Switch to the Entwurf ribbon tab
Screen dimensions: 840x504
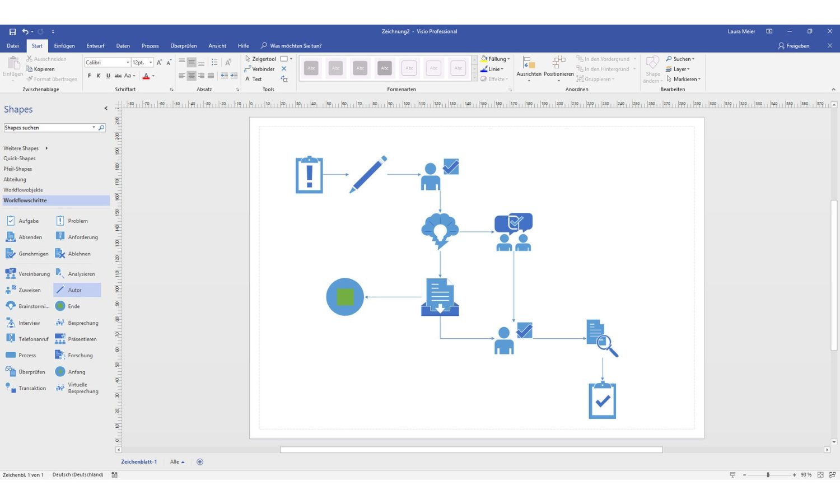(x=95, y=46)
